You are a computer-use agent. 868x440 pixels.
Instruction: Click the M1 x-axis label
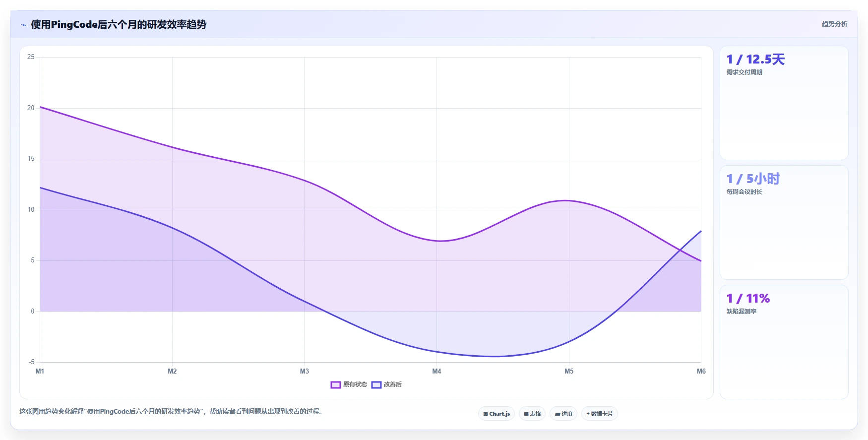pyautogui.click(x=40, y=371)
